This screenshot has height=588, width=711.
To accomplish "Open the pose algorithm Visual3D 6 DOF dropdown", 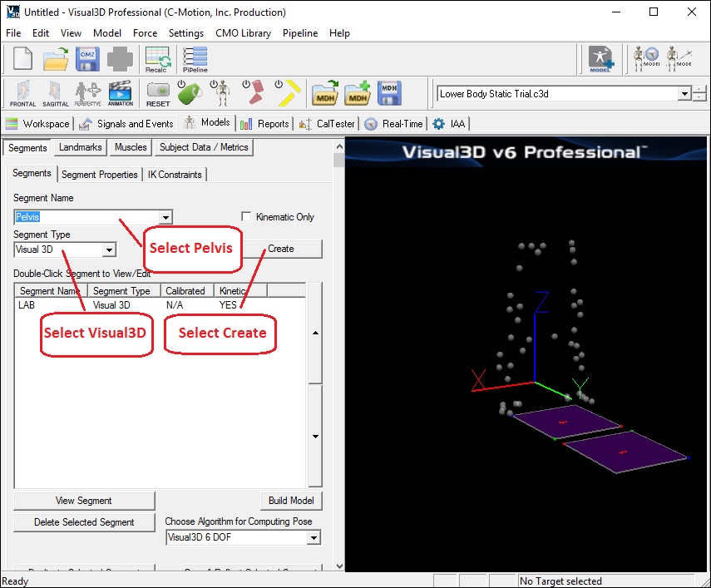I will click(x=314, y=538).
